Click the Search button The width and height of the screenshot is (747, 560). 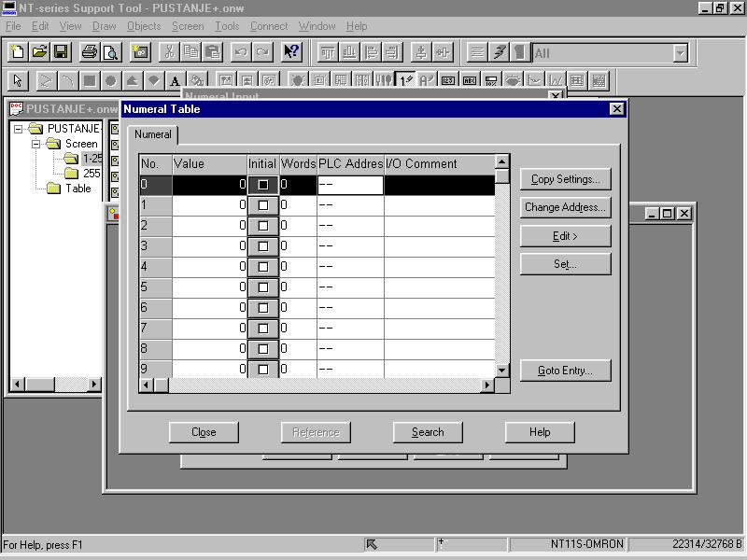pyautogui.click(x=428, y=432)
